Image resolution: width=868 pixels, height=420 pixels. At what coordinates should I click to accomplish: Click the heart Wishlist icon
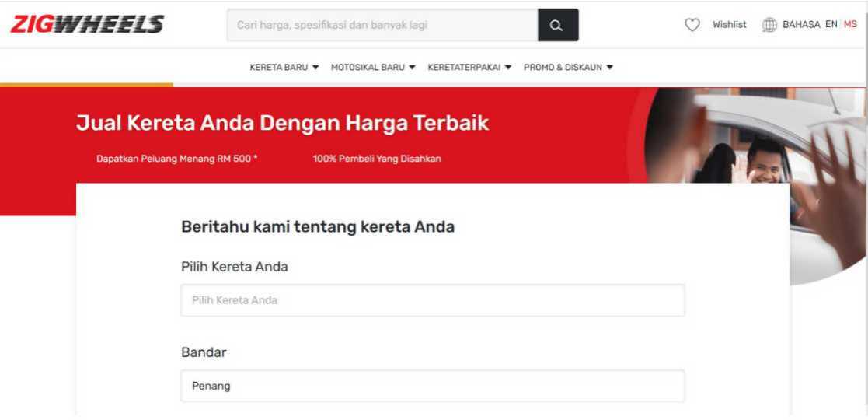[692, 25]
